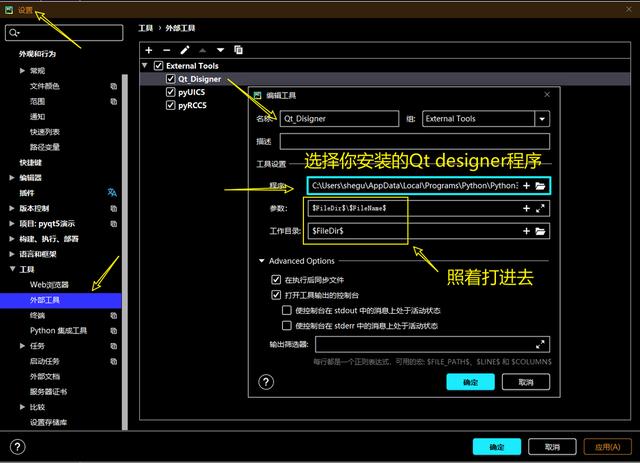Toggle 在执行后同步文件 checkbox

coord(276,280)
